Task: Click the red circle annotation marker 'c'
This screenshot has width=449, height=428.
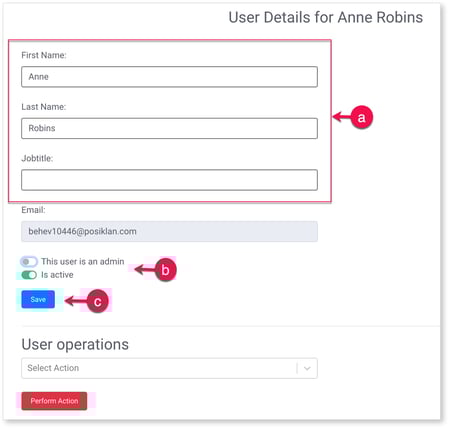Action: point(98,301)
